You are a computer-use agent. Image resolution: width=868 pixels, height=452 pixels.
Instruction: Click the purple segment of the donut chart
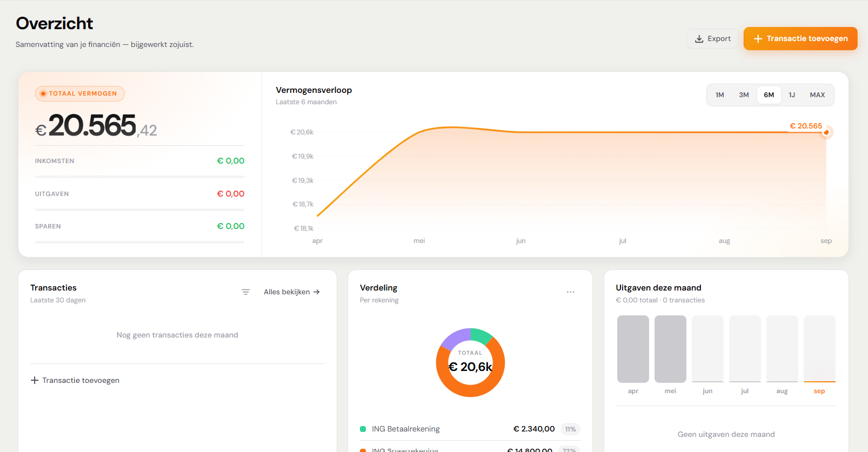point(453,338)
